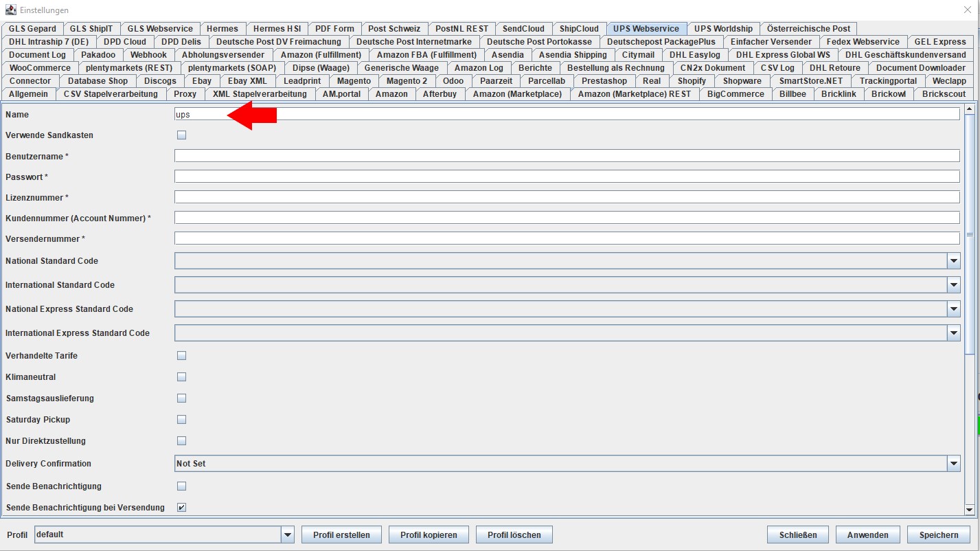Image resolution: width=980 pixels, height=551 pixels.
Task: Click the Anwenden button
Action: click(x=868, y=535)
